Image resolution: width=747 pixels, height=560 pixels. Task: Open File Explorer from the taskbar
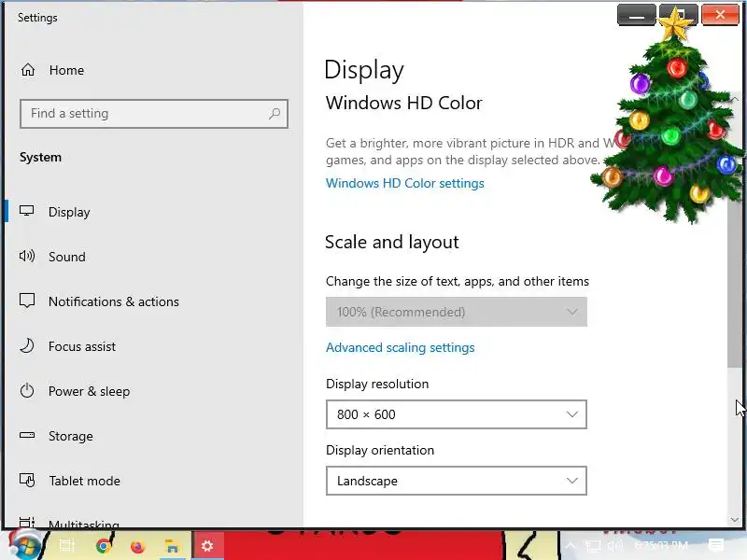172,546
